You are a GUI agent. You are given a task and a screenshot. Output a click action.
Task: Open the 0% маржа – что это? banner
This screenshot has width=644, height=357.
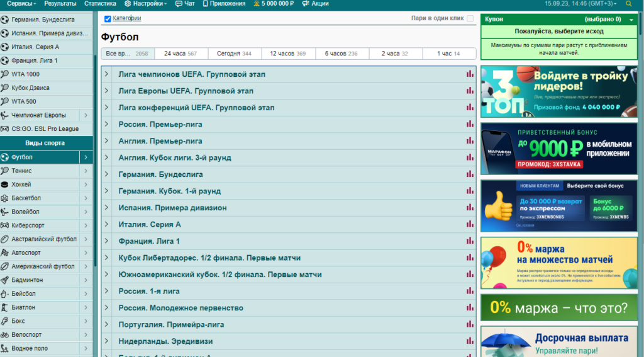[558, 307]
